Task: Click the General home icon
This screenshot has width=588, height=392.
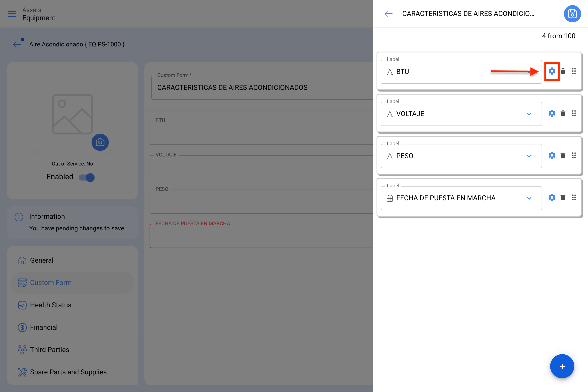Action: tap(22, 260)
